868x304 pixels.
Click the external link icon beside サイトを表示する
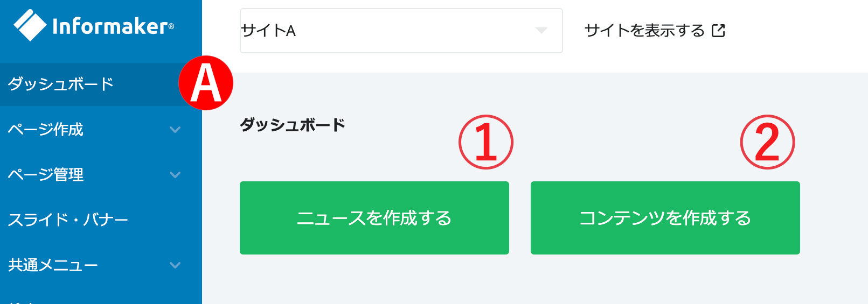(x=718, y=31)
